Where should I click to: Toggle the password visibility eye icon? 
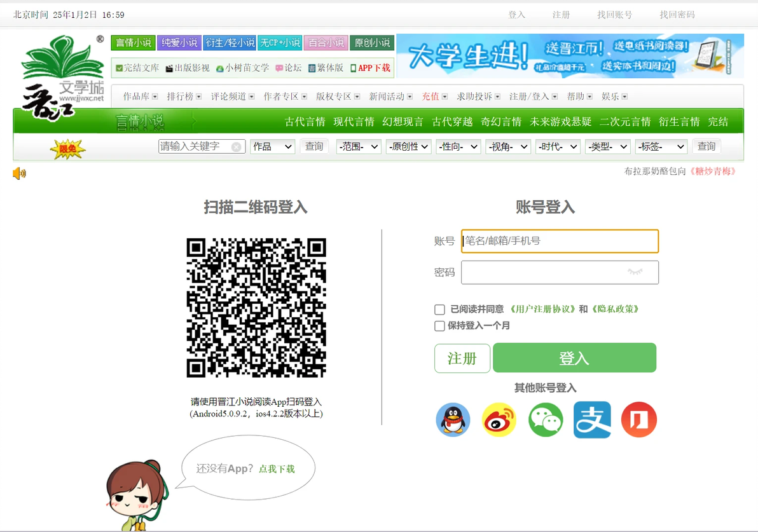point(635,272)
